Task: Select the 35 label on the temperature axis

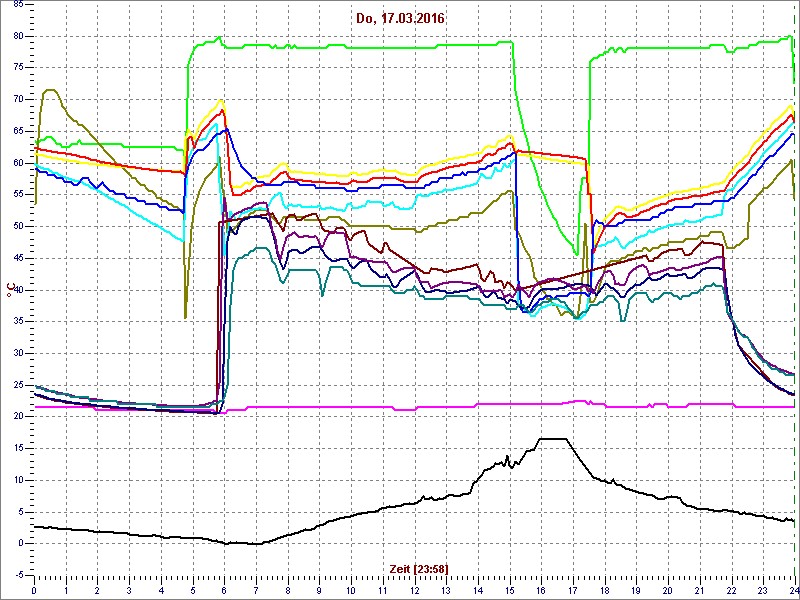Action: coord(17,321)
